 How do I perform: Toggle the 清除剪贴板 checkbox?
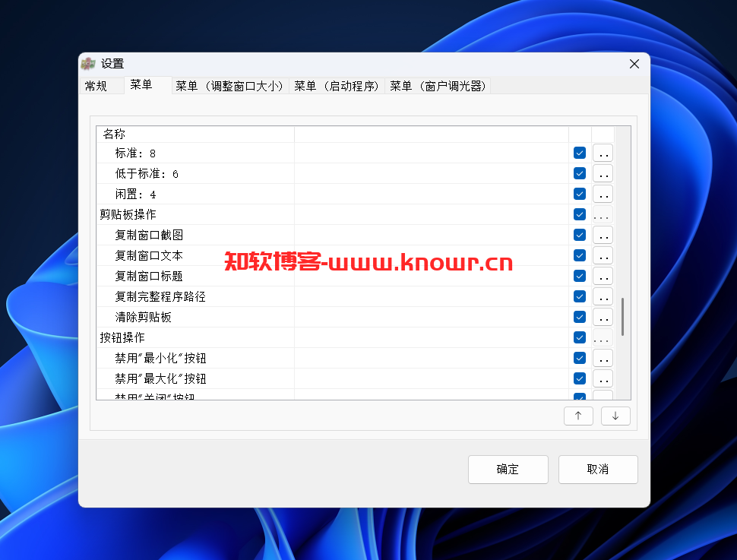click(580, 317)
